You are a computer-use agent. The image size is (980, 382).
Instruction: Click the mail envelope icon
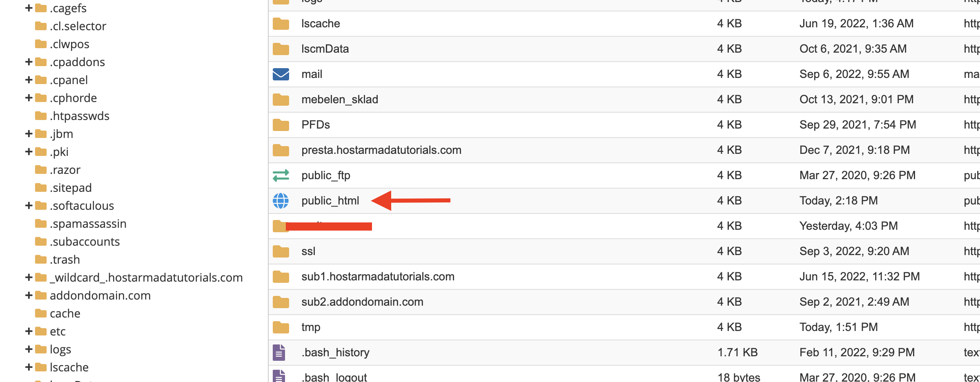click(x=280, y=74)
